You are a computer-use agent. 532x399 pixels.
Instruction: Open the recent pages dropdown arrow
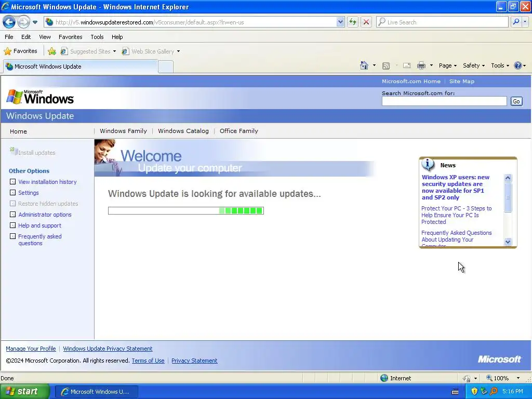tap(35, 22)
